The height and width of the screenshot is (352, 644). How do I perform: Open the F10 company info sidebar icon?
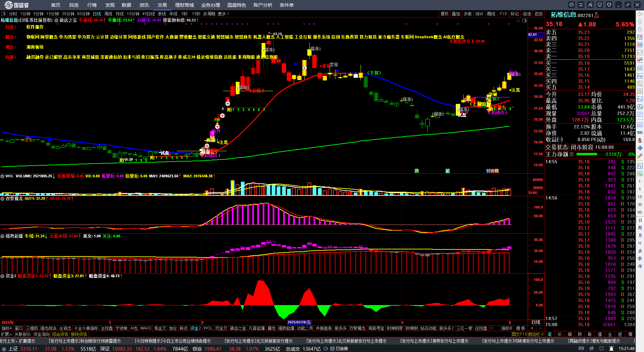(640, 76)
